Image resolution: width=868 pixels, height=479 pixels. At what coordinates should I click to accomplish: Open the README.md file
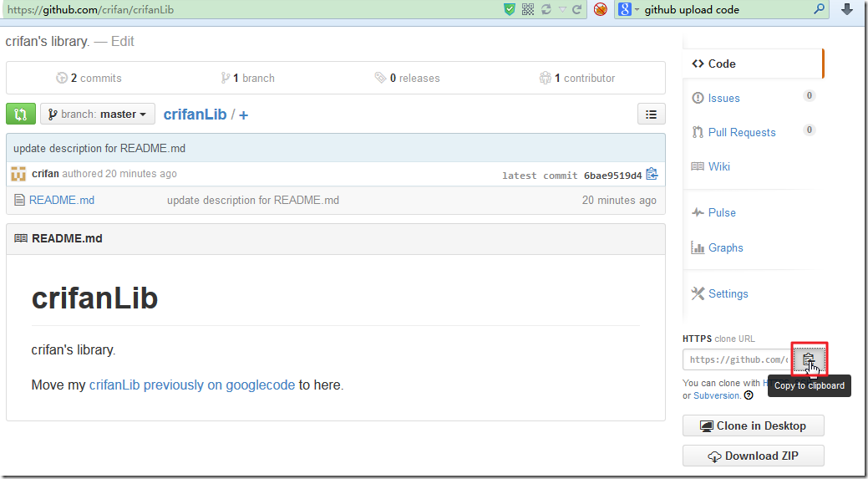pyautogui.click(x=62, y=201)
